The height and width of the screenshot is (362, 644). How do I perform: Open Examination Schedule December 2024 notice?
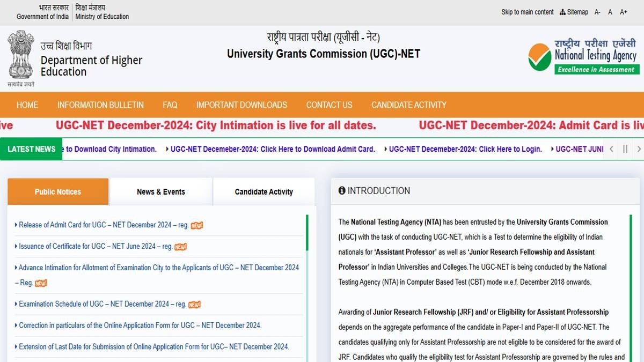pyautogui.click(x=102, y=304)
